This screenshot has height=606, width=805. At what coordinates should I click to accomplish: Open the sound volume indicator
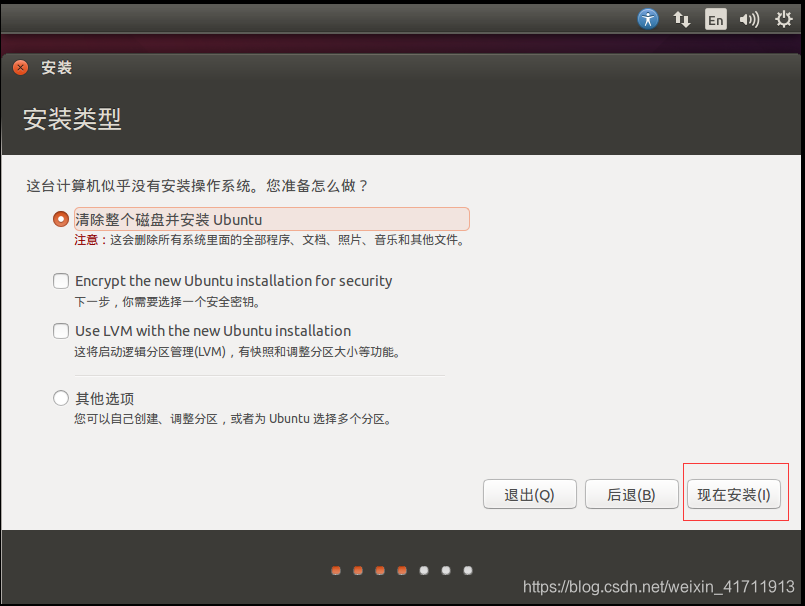click(749, 20)
